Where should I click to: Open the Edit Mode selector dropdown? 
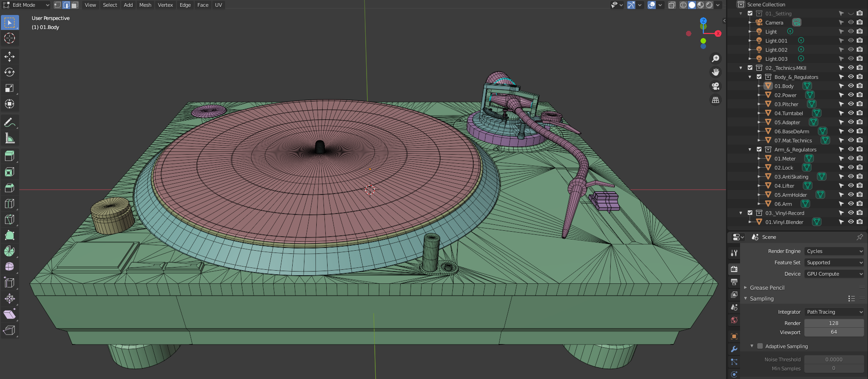pos(26,5)
